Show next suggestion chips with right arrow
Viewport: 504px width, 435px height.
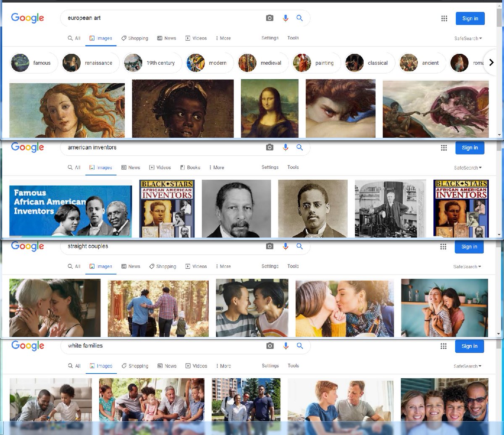pos(491,63)
